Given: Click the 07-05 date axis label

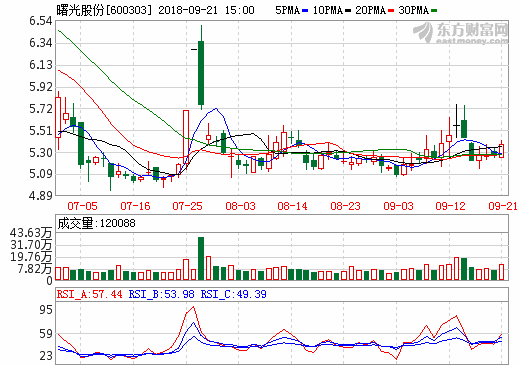Looking at the screenshot, I should tap(82, 206).
